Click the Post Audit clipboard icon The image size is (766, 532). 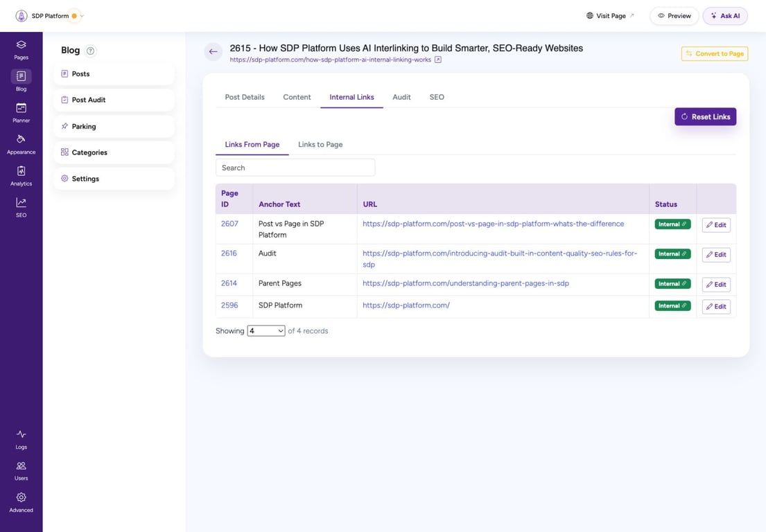point(64,100)
